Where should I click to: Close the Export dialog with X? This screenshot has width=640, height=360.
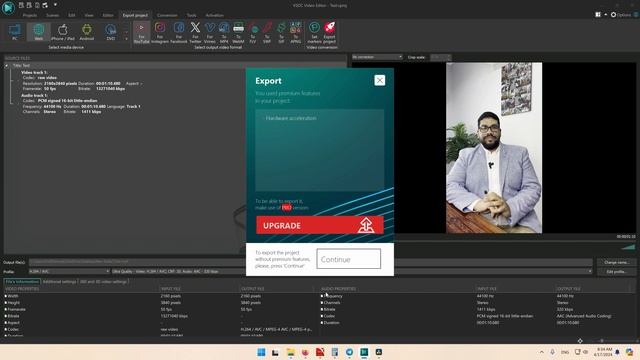pos(380,80)
